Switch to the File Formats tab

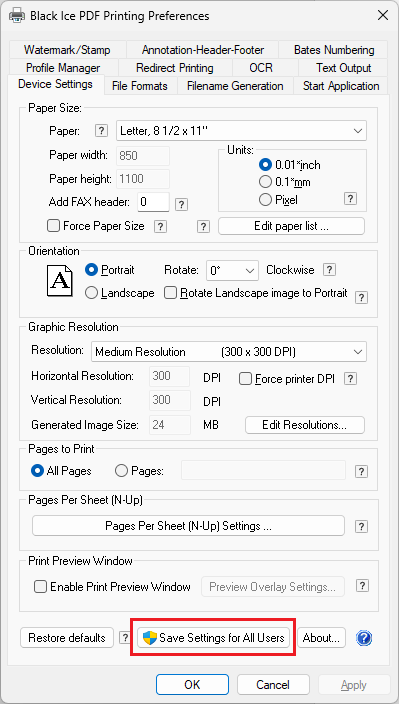pyautogui.click(x=140, y=86)
